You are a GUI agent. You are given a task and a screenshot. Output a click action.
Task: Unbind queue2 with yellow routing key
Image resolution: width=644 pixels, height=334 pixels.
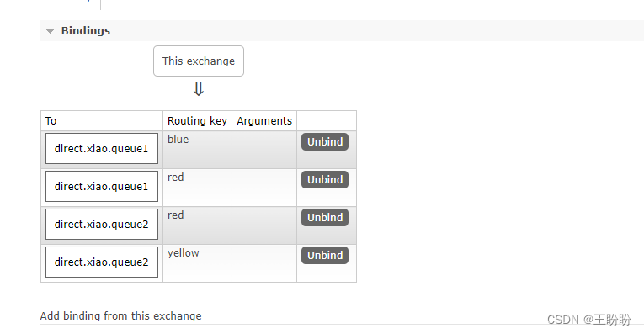pos(325,255)
